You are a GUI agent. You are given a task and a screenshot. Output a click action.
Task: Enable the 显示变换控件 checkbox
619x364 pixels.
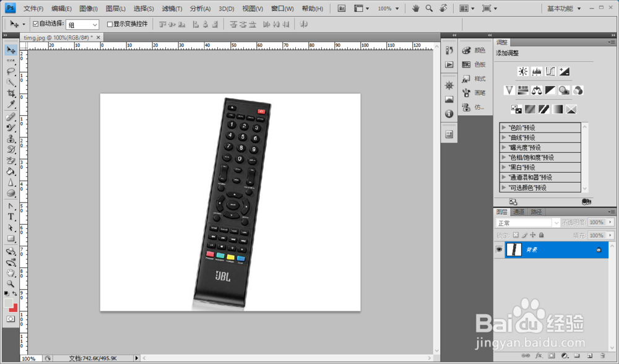coord(110,25)
